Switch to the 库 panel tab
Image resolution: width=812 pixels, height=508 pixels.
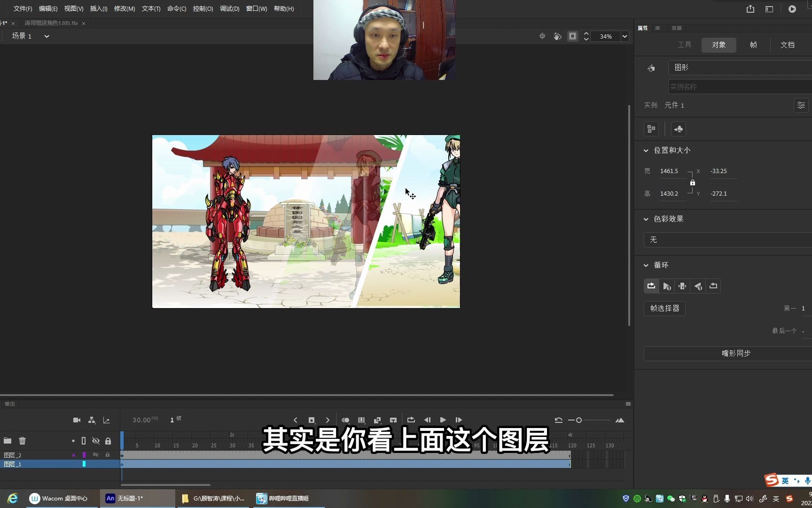tap(658, 28)
